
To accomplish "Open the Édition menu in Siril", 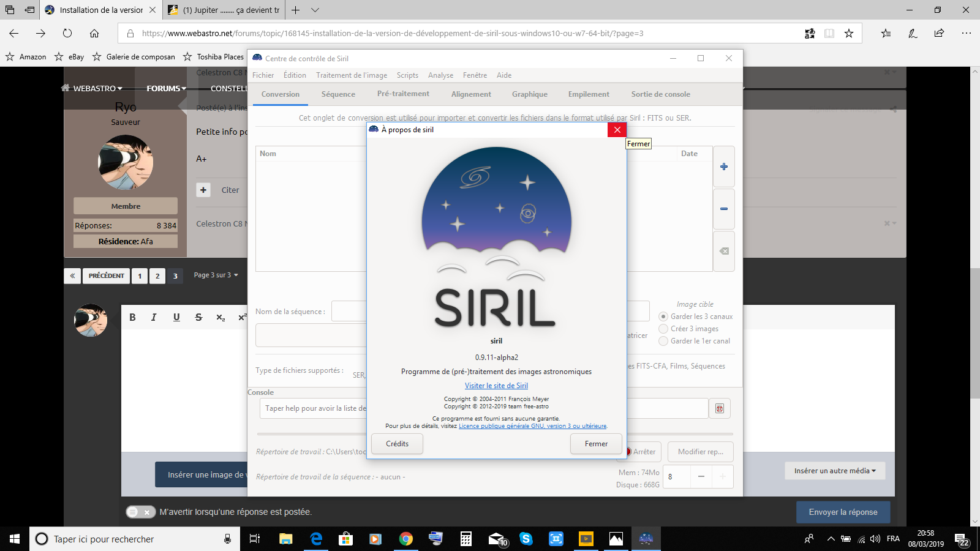I will click(295, 75).
